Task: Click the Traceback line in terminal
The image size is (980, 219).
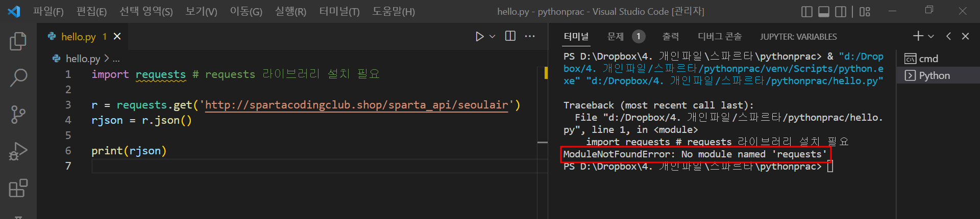Action: point(658,105)
